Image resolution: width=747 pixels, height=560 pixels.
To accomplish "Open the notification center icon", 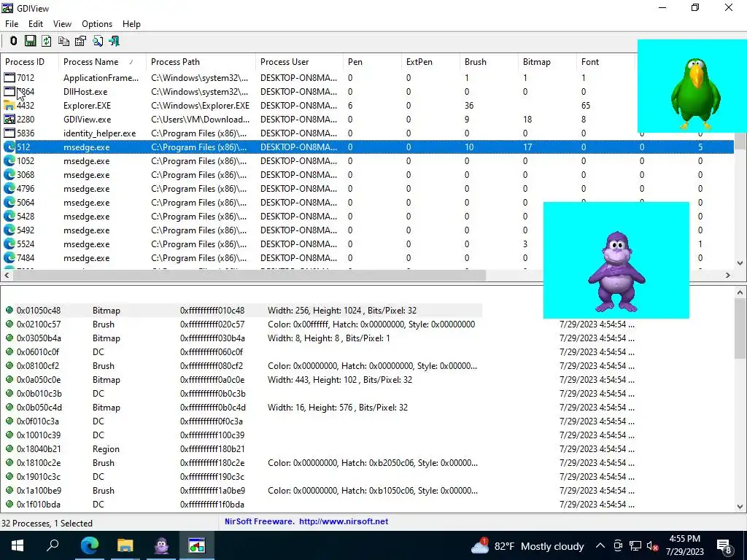I will pyautogui.click(x=724, y=546).
